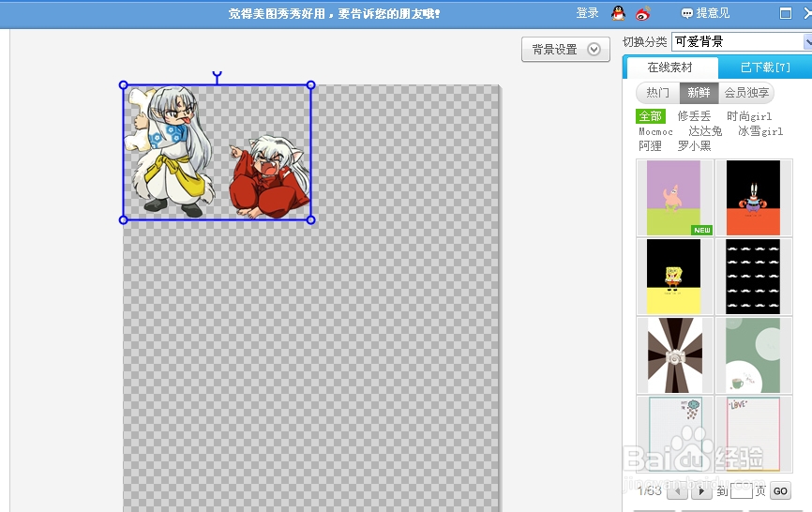The image size is (812, 512).
Task: Click the top-left resize handle of the selection
Action: 123,85
